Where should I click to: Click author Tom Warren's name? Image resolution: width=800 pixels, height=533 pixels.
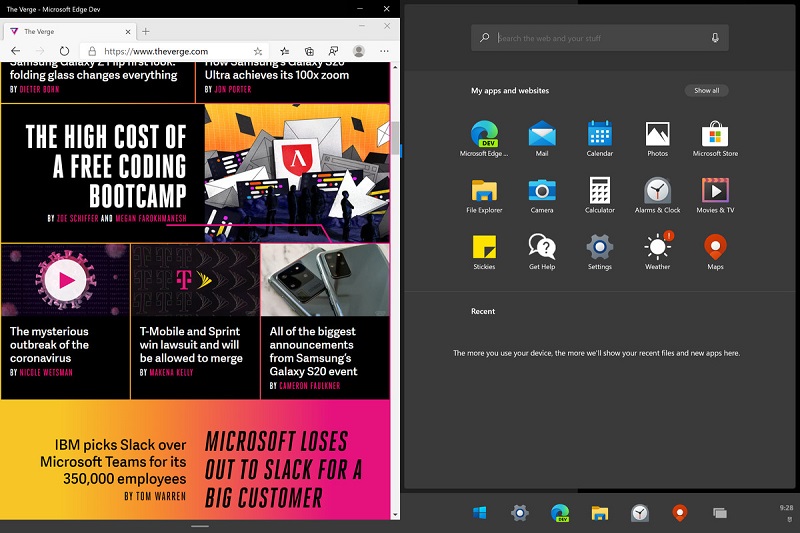pos(161,496)
